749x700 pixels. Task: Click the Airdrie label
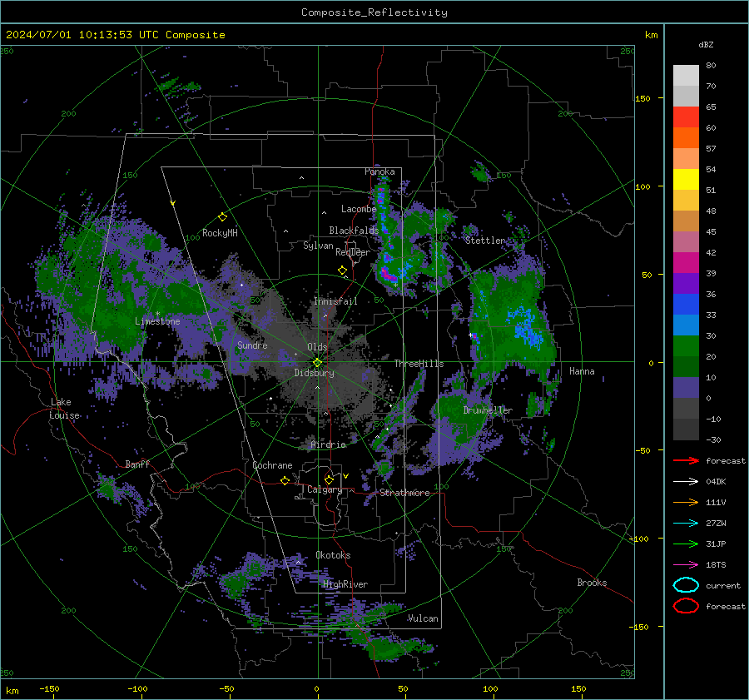(328, 444)
